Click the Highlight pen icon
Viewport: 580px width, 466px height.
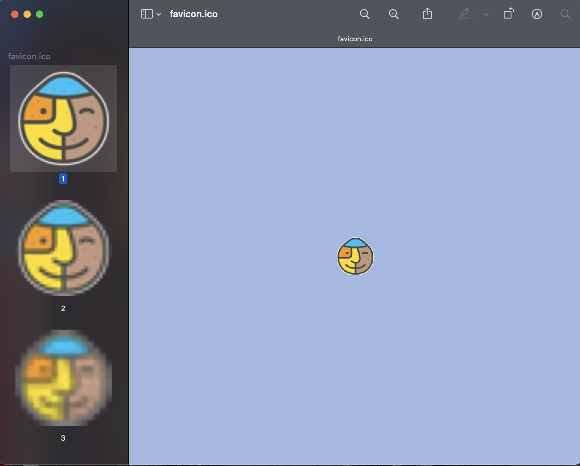pyautogui.click(x=465, y=14)
